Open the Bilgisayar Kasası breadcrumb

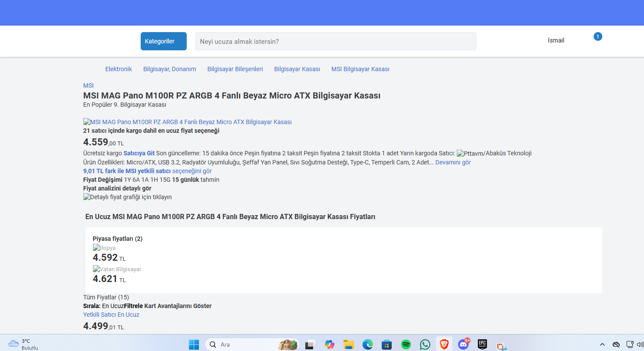point(297,69)
